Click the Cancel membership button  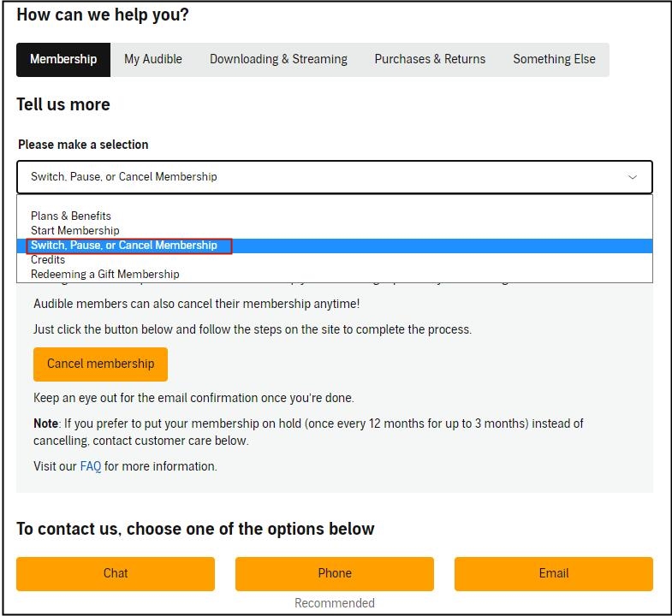[x=100, y=364]
